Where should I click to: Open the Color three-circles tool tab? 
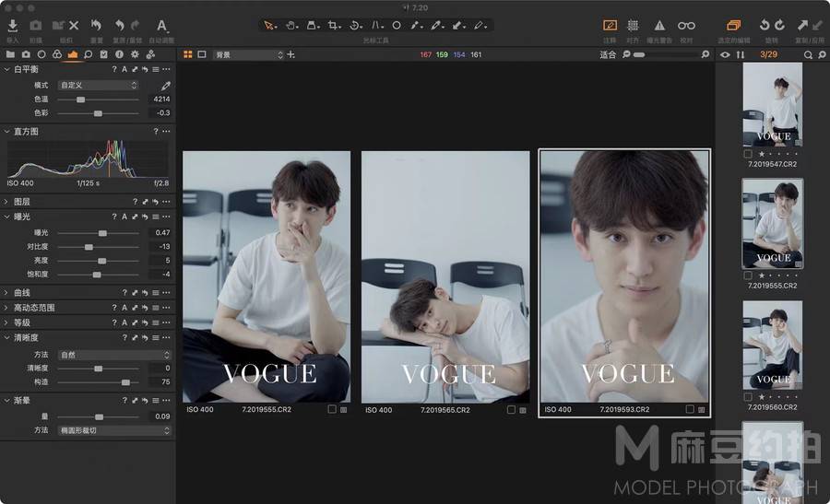pos(56,54)
